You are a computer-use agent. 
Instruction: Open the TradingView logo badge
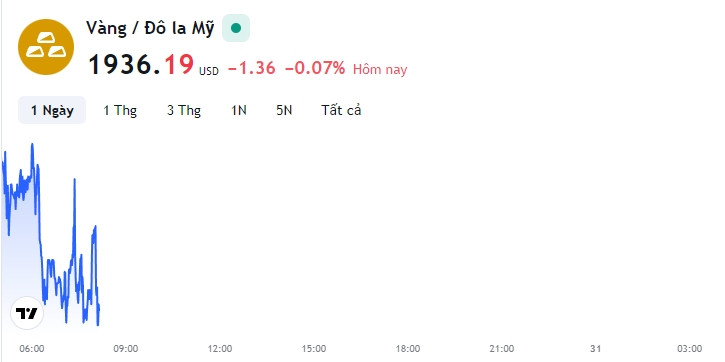27,313
